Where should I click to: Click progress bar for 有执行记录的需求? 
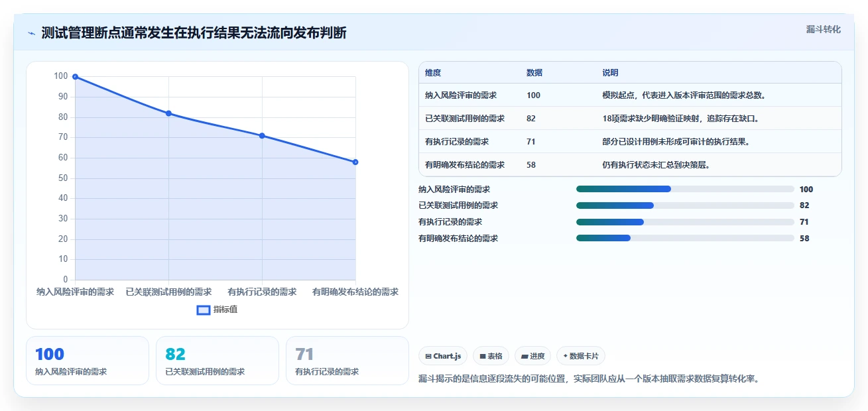click(x=685, y=222)
